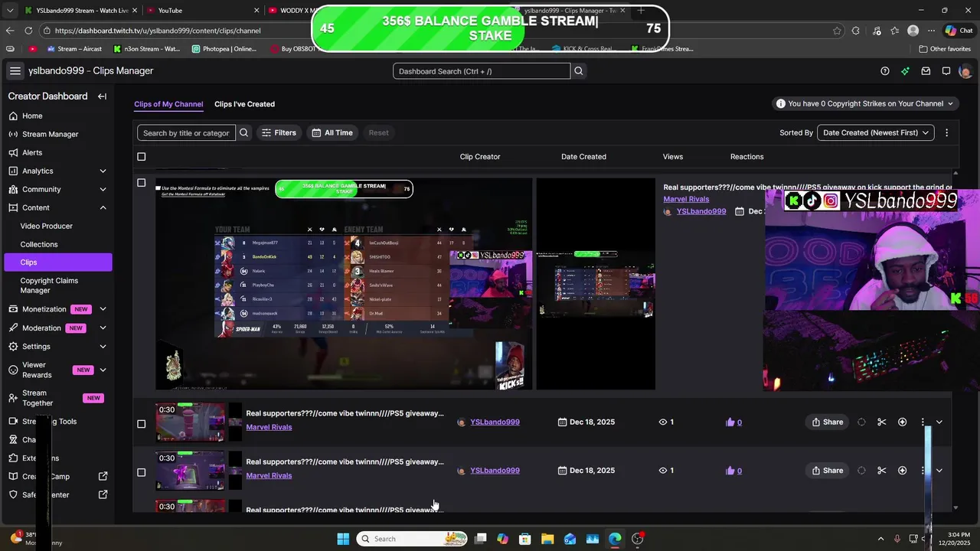The height and width of the screenshot is (551, 980).
Task: Click the Filters button
Action: [279, 132]
